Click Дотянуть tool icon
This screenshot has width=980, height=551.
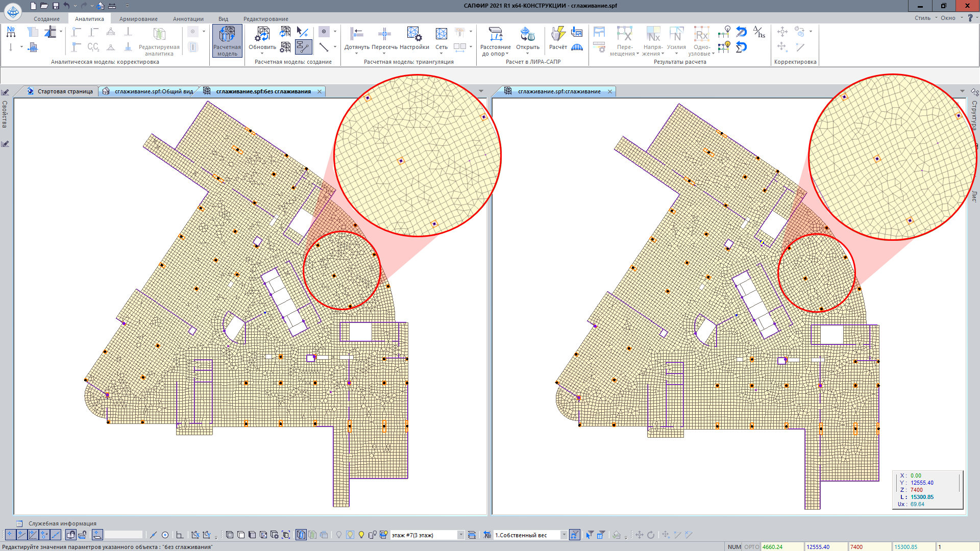(357, 35)
